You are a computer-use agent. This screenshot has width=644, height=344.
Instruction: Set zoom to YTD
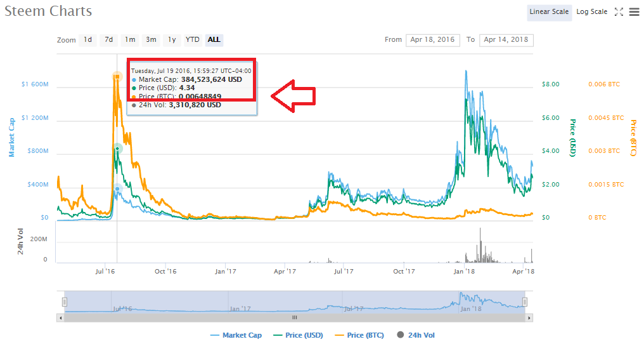click(x=193, y=40)
